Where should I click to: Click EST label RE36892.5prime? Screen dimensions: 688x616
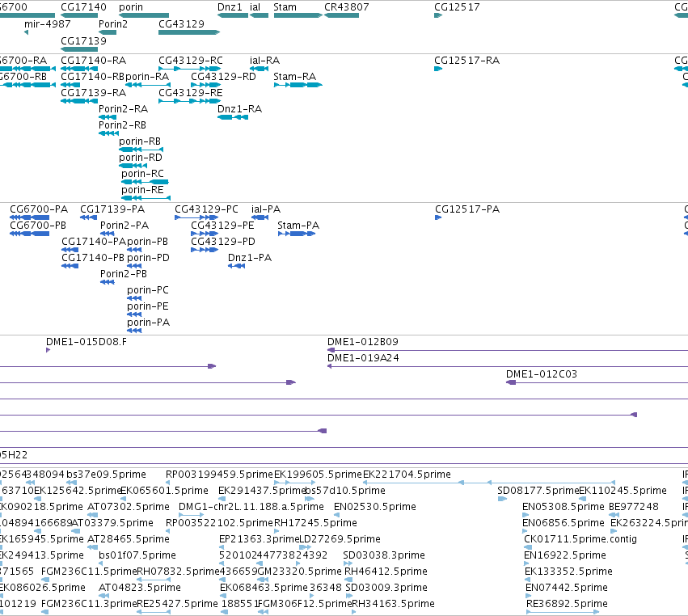coord(567,604)
